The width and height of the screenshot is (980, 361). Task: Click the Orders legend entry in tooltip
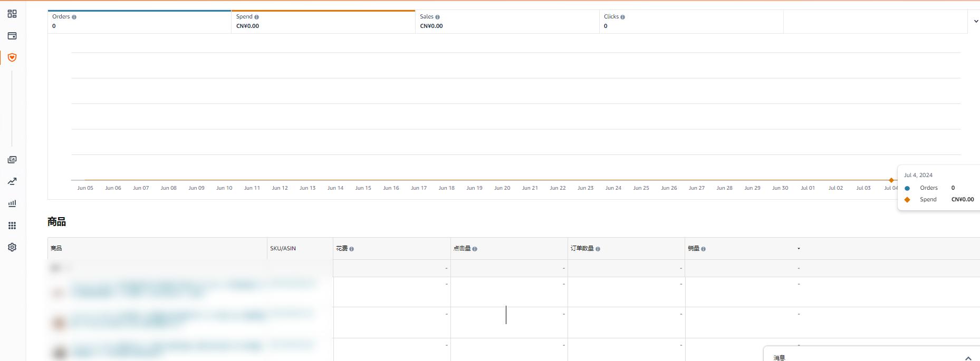click(929, 188)
